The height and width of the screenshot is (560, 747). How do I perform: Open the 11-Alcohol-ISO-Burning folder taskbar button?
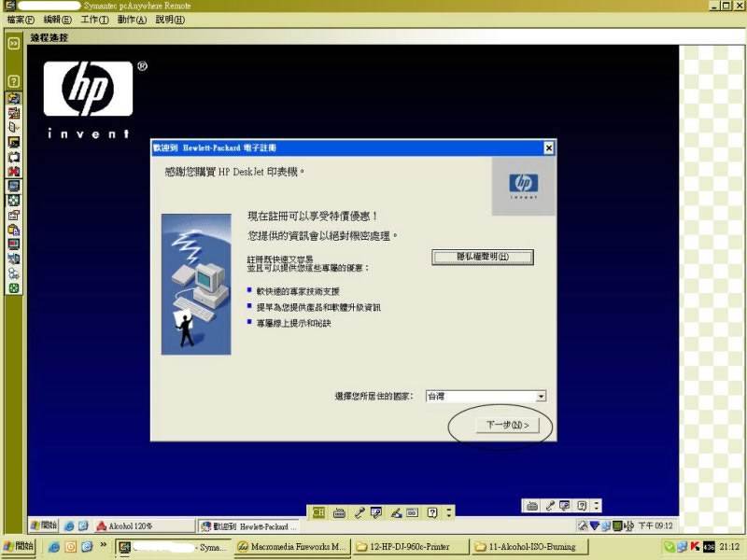coord(530,547)
